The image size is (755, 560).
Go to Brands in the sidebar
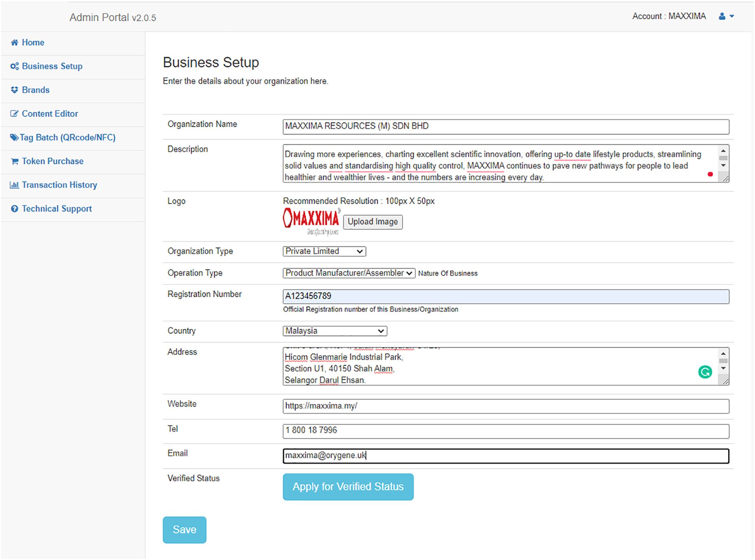coord(35,90)
